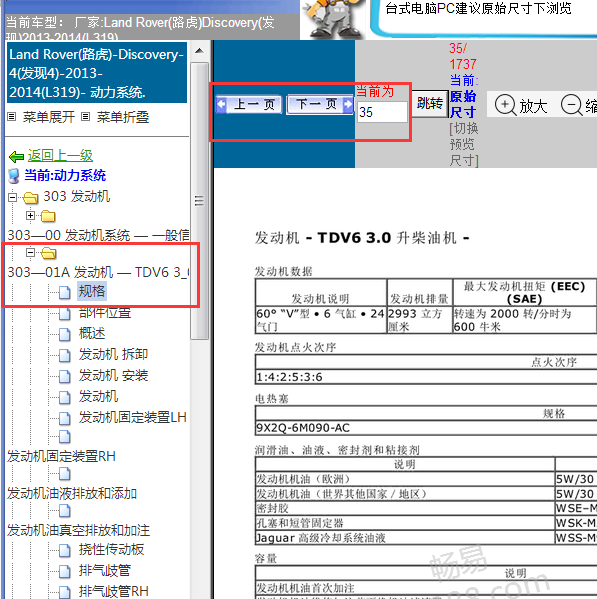
Task: Click the green back arrow icon
Action: click(x=16, y=156)
